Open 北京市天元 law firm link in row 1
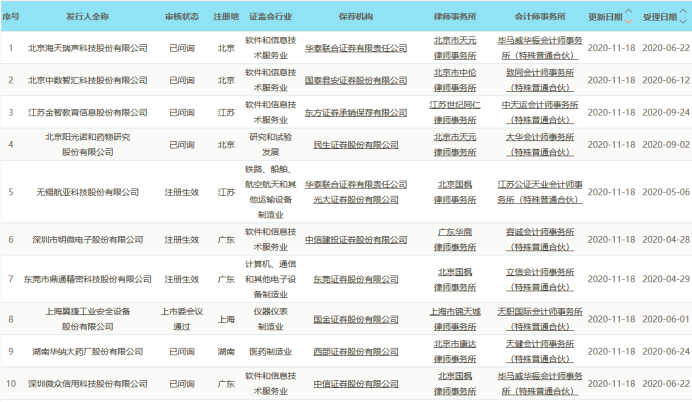Image resolution: width=692 pixels, height=402 pixels. click(x=455, y=48)
